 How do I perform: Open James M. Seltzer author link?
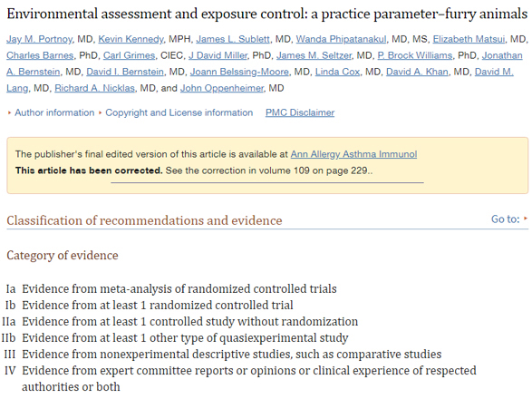click(x=314, y=55)
